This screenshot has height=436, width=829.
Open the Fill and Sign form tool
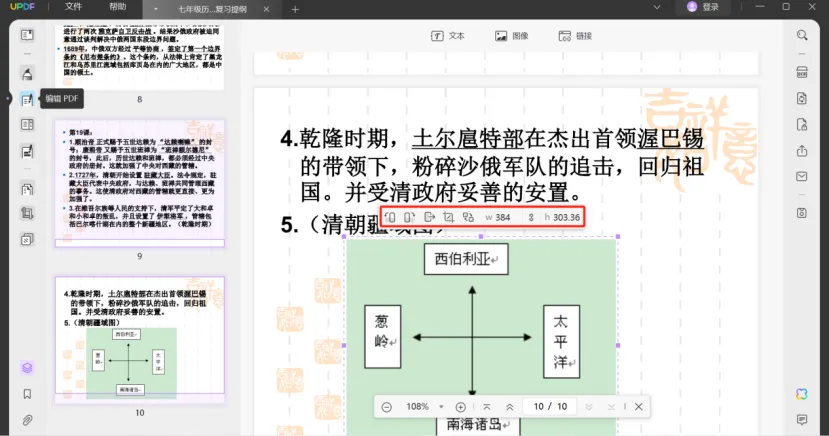pos(27,152)
